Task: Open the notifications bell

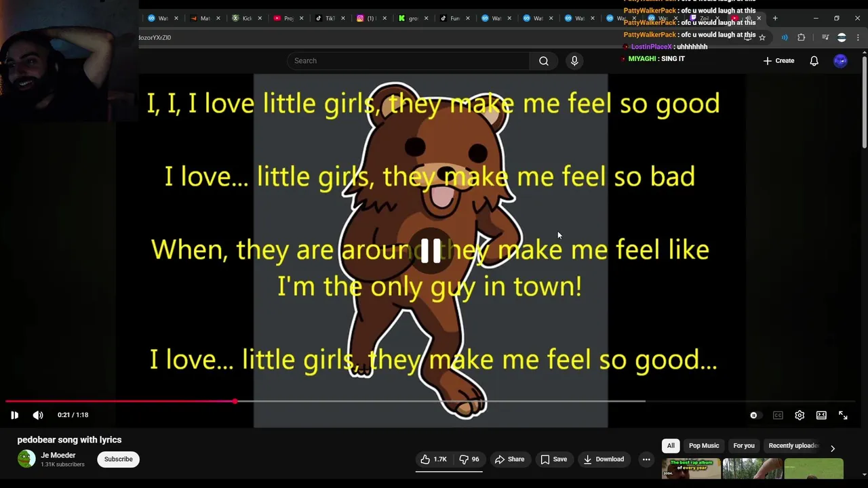Action: (814, 61)
